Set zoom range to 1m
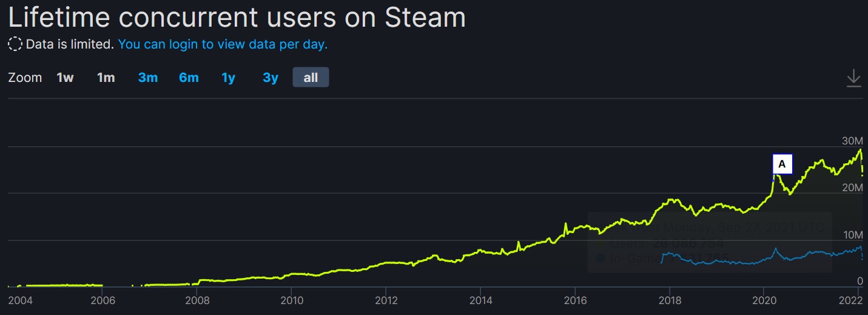Screen dimensions: 868x315 106,78
